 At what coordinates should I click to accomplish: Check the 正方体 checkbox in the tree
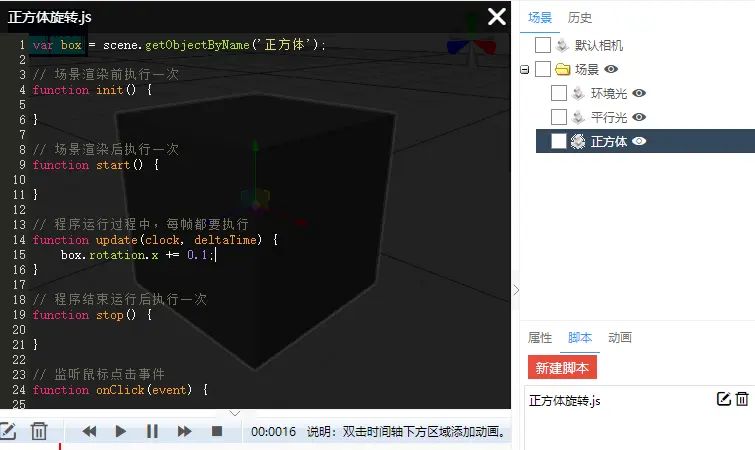click(x=559, y=141)
